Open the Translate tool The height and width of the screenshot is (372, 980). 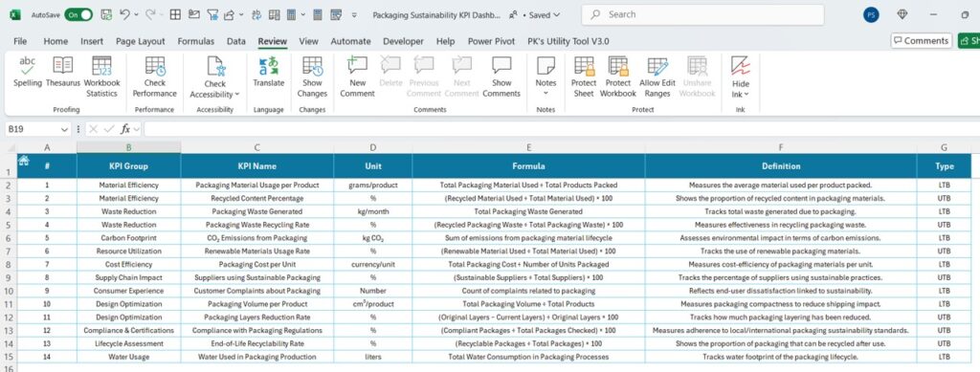click(x=268, y=73)
